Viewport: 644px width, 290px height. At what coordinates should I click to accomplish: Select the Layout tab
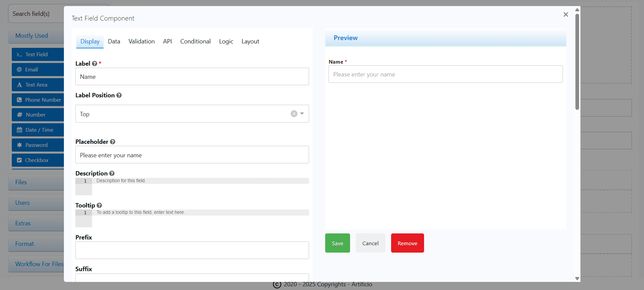tap(250, 41)
